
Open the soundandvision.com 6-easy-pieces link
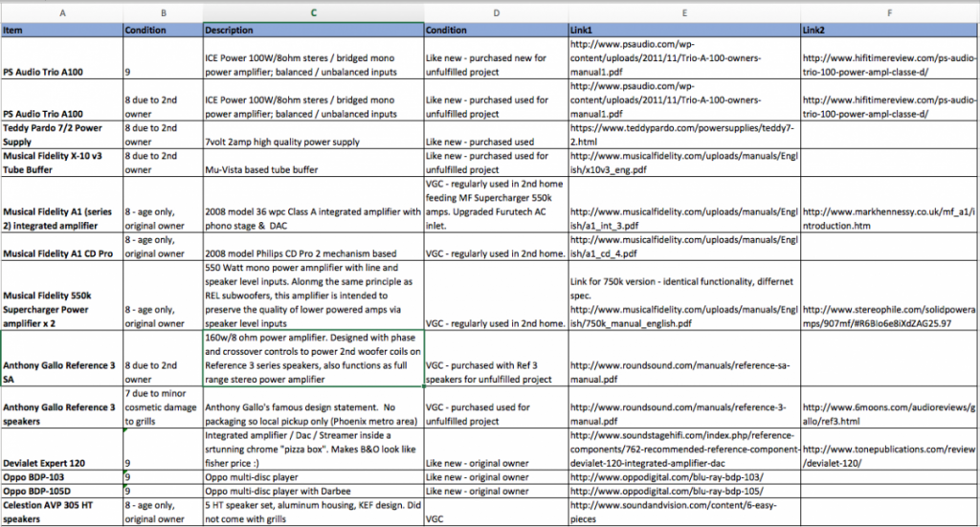[x=673, y=512]
